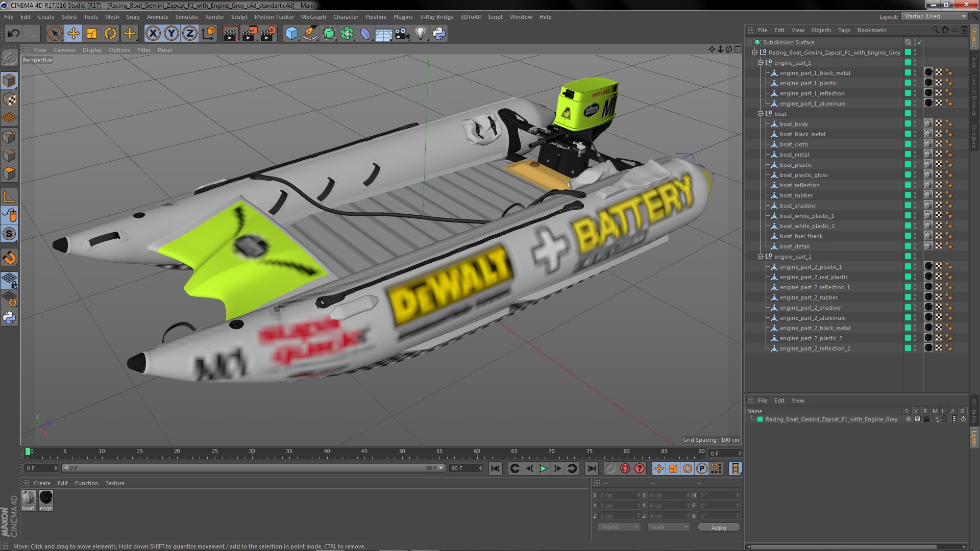Add a Subdivision Surface generator
The width and height of the screenshot is (980, 551).
click(x=329, y=34)
